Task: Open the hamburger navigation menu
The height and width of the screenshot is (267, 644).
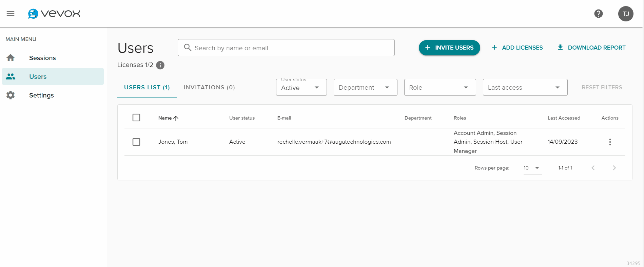Action: 11,14
